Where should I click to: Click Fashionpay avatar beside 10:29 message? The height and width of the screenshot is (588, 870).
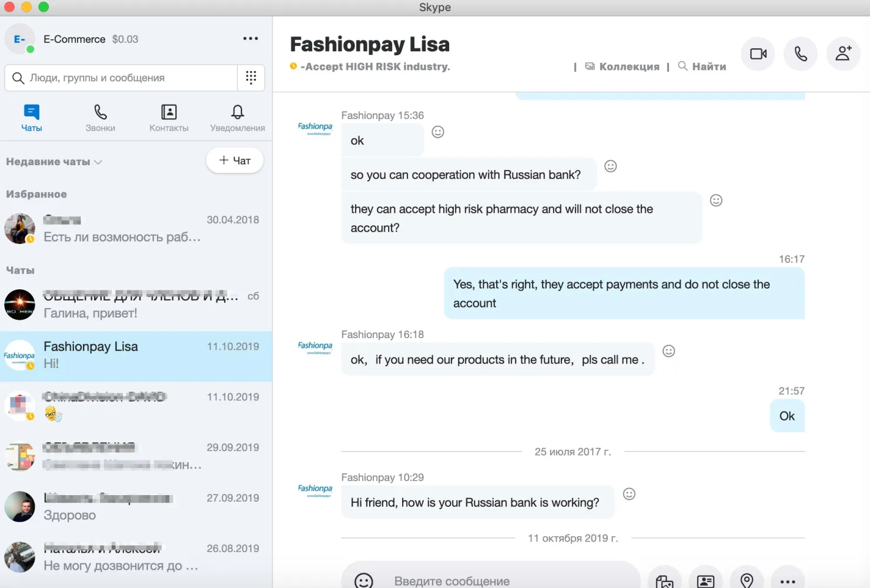(x=315, y=490)
